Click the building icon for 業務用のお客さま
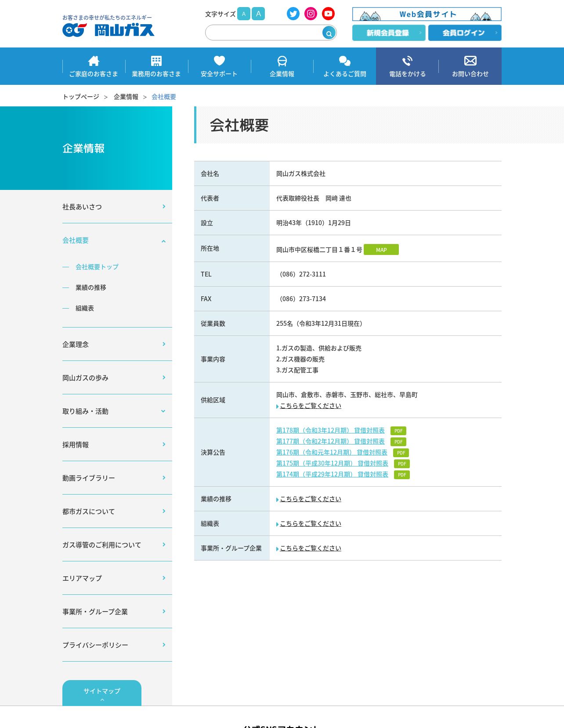 [156, 61]
